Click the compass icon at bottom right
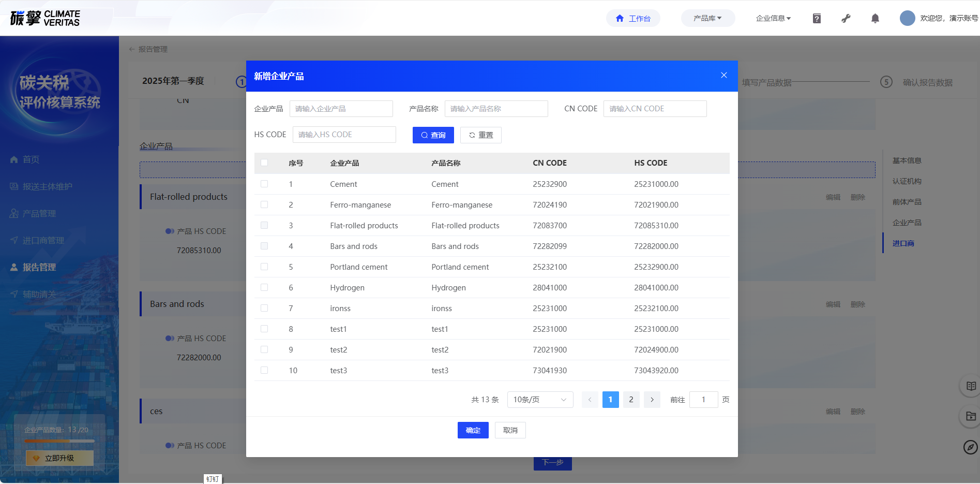The height and width of the screenshot is (484, 980). [970, 447]
